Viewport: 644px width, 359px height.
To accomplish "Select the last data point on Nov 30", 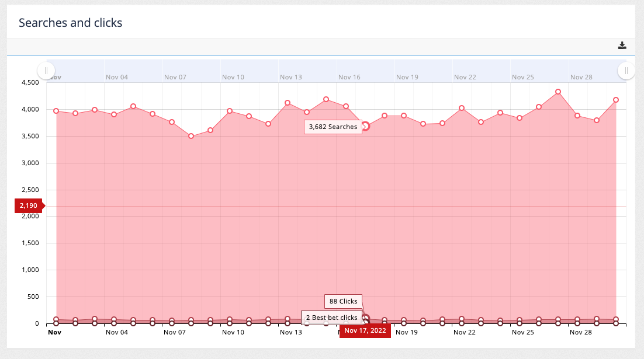I will point(615,100).
